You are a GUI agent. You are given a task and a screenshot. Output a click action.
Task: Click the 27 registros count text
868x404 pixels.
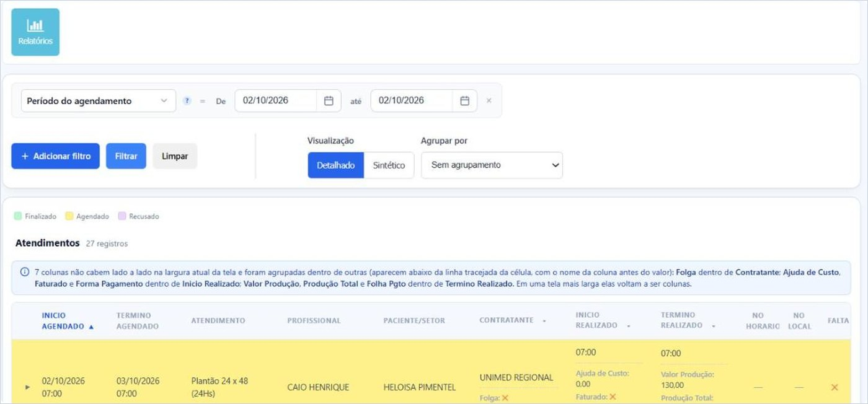pyautogui.click(x=107, y=244)
